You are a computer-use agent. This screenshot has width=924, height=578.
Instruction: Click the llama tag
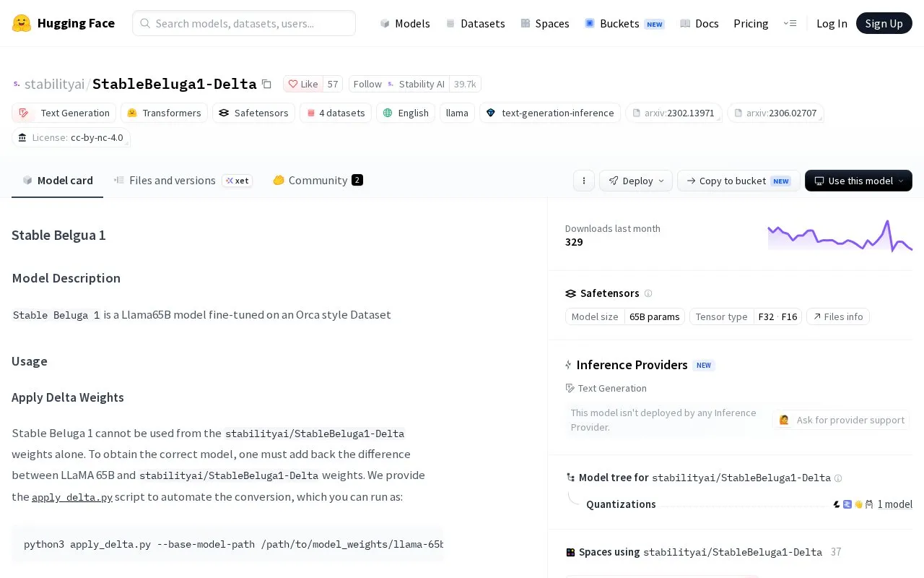click(457, 113)
